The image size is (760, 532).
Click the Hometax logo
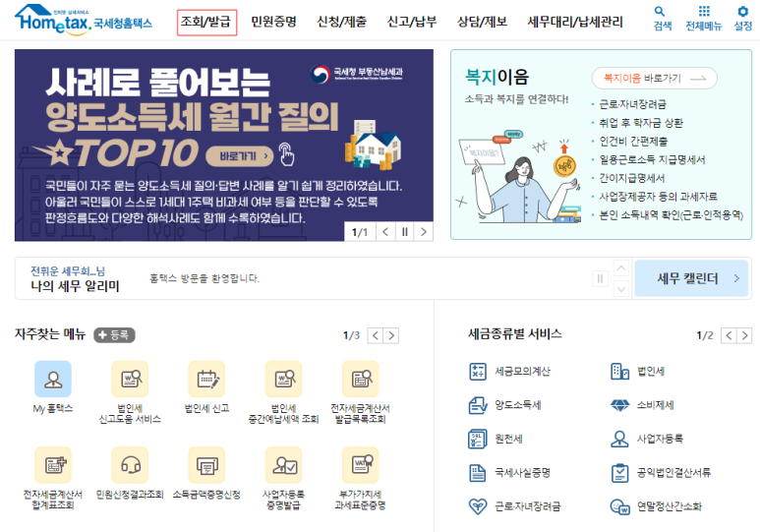(84, 20)
